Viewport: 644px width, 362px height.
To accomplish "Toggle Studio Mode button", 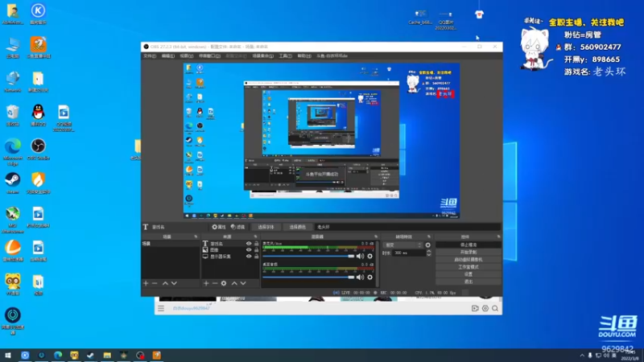I will point(469,267).
